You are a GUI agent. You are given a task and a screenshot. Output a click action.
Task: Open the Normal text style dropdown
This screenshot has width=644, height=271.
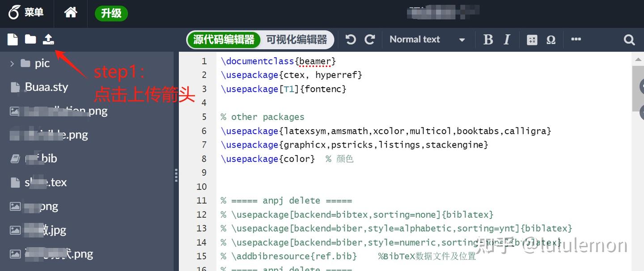pos(427,39)
